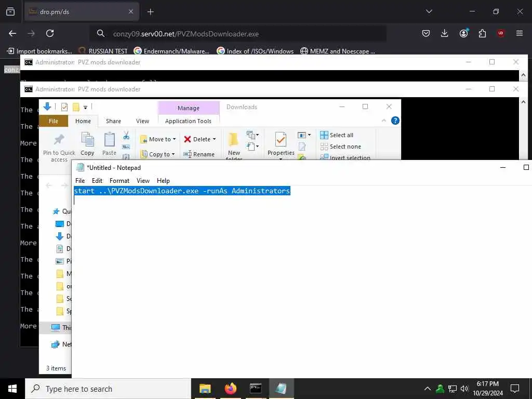Open Explorer File tab
This screenshot has height=399, width=532.
pyautogui.click(x=54, y=121)
